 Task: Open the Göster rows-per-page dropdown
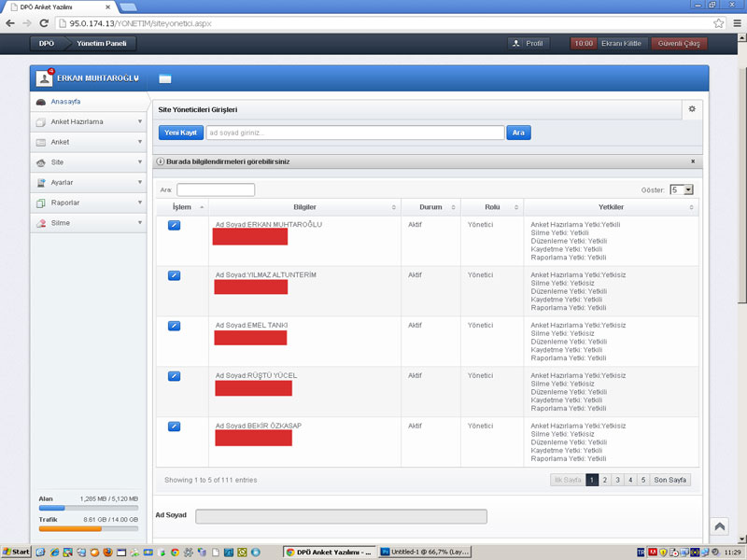point(682,190)
